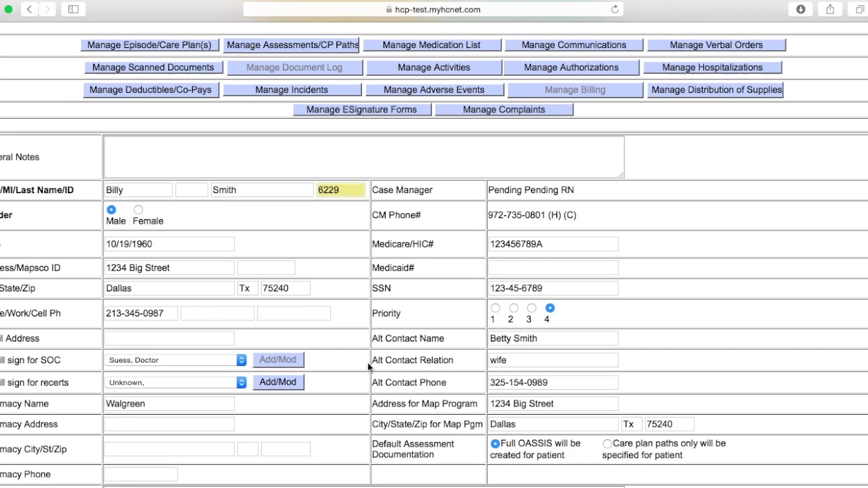Image resolution: width=868 pixels, height=488 pixels.
Task: Select Female gender radio button
Action: coord(138,210)
